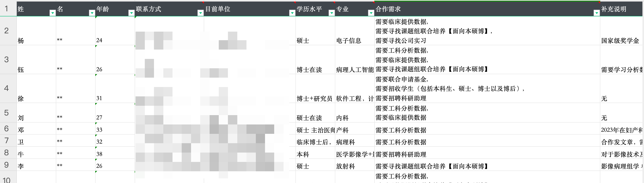Select row header 2

(x=8, y=31)
